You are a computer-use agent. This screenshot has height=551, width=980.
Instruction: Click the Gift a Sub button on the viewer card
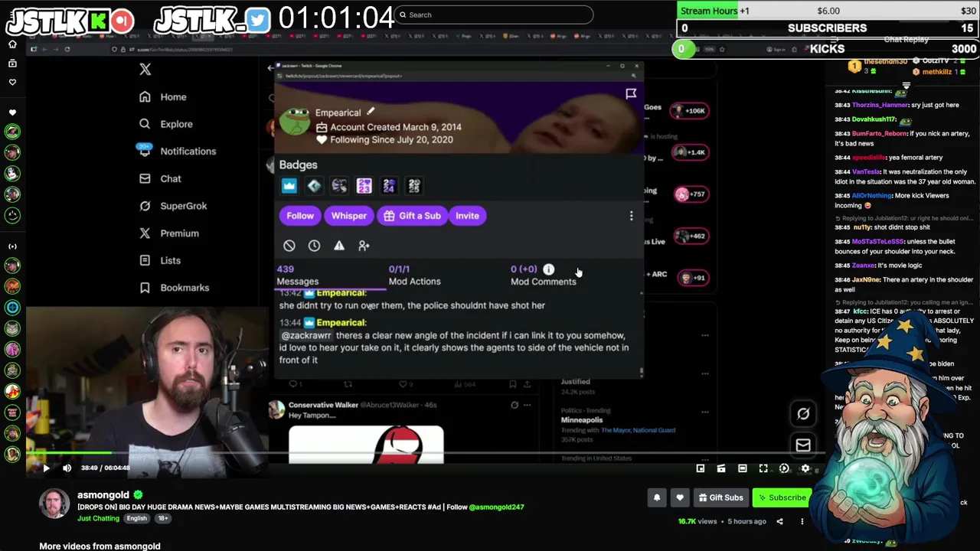coord(412,216)
